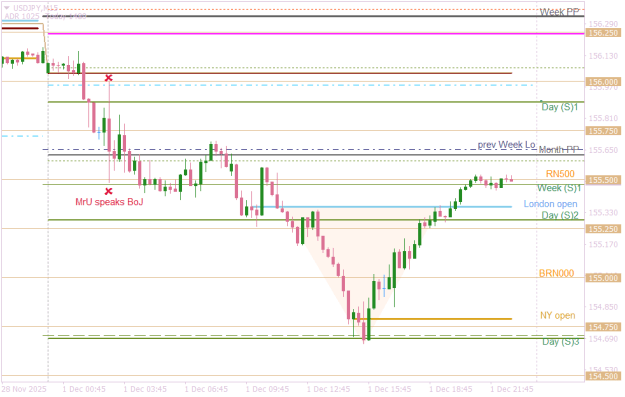
Task: Click the 'ADR 1025' indicator text
Action: [22, 16]
